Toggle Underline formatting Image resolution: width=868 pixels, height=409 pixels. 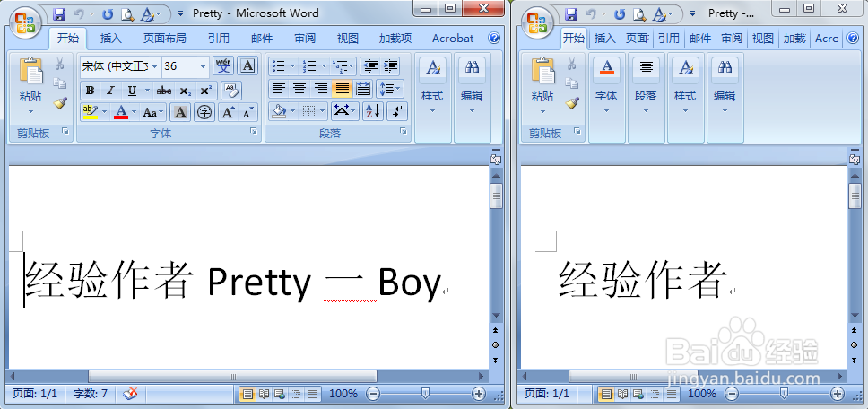132,91
